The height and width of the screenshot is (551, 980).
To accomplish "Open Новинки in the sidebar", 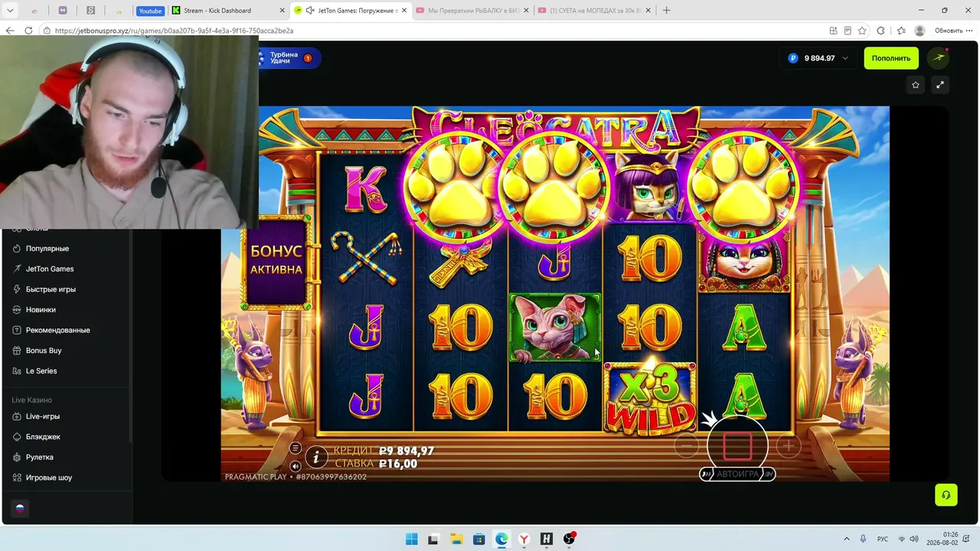I will tap(41, 310).
